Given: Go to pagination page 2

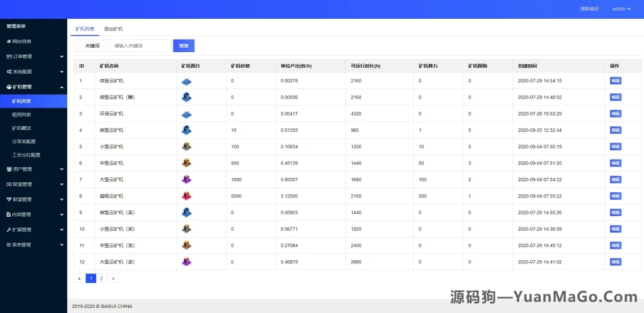Looking at the screenshot, I should pos(101,278).
